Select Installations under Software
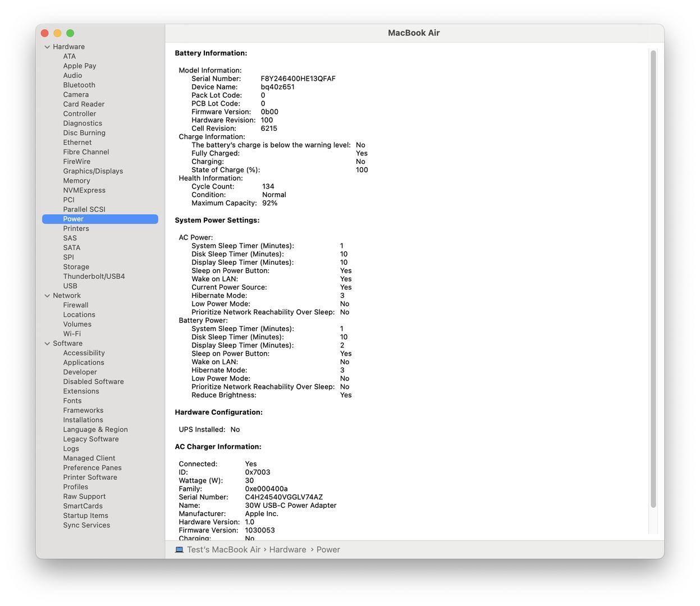The height and width of the screenshot is (606, 700). (83, 420)
